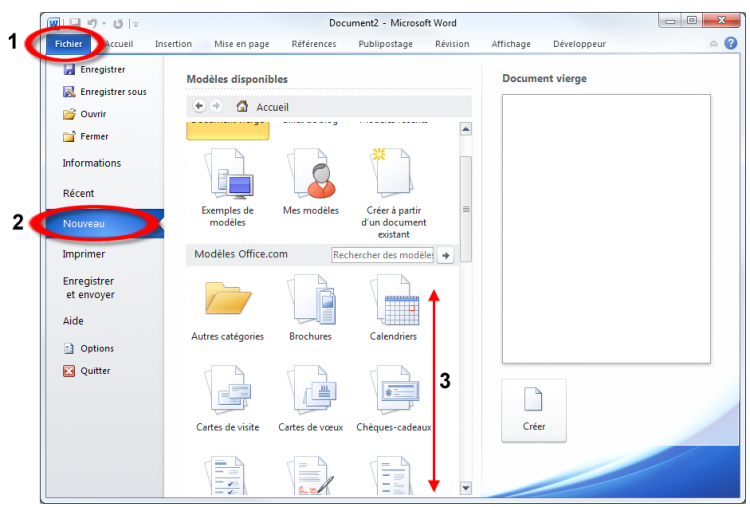Click Quitter to exit Word
The width and height of the screenshot is (750, 507).
pyautogui.click(x=87, y=371)
